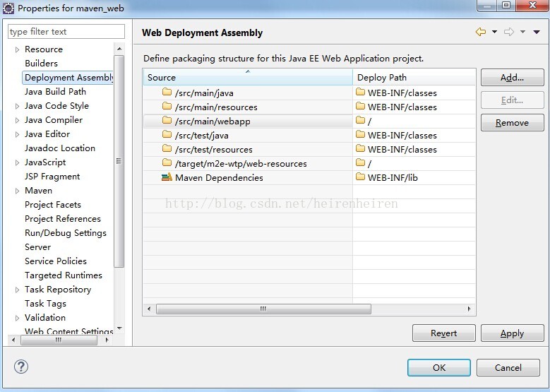Click the WEB-INF/lib deploy path cell
The height and width of the screenshot is (392, 550).
[414, 177]
